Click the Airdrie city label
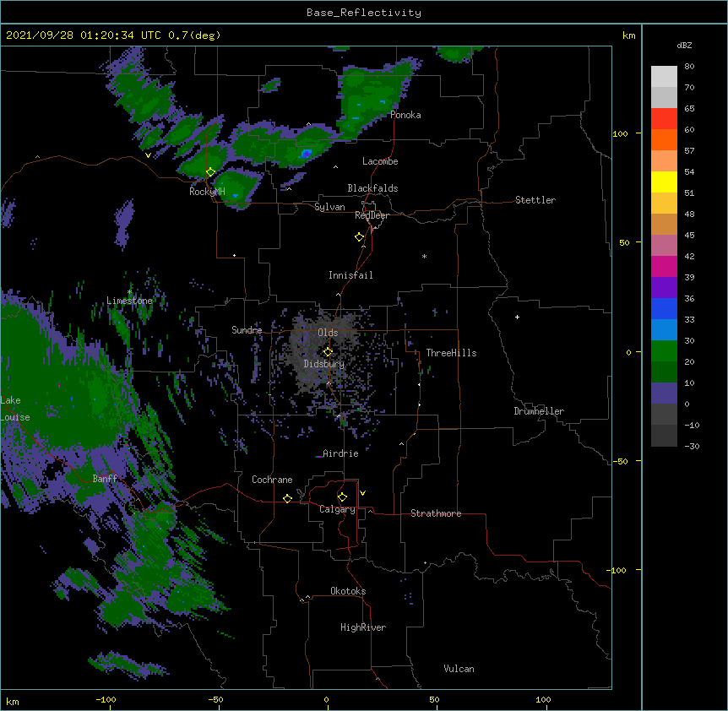This screenshot has width=728, height=711. 340,453
